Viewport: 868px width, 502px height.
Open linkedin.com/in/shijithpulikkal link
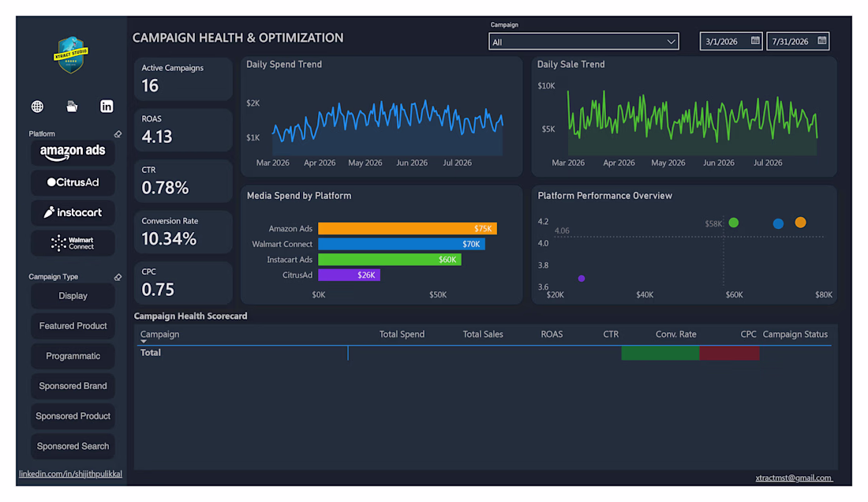point(70,474)
